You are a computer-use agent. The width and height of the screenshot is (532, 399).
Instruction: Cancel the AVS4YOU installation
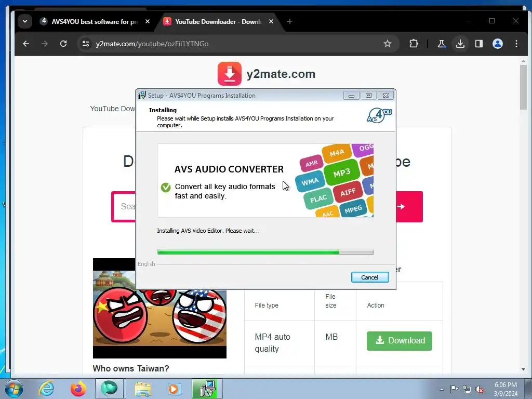pyautogui.click(x=370, y=277)
